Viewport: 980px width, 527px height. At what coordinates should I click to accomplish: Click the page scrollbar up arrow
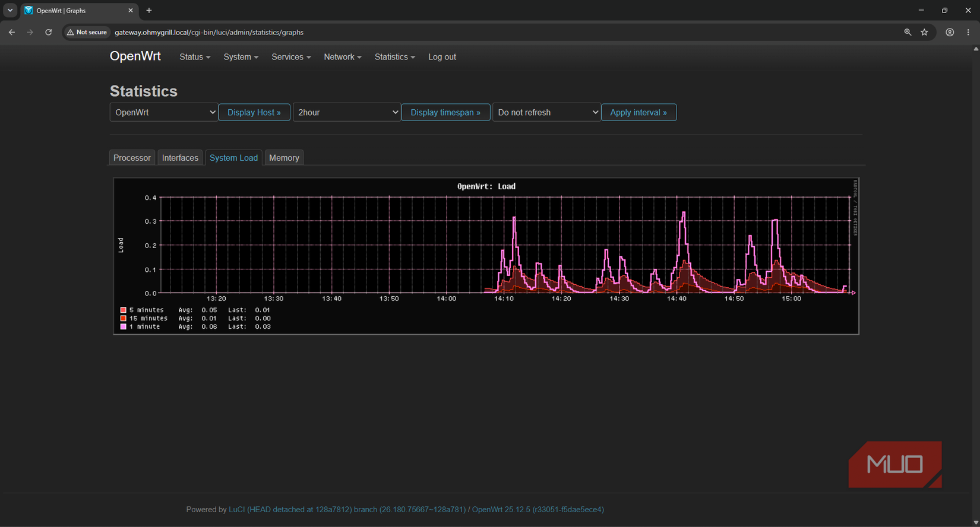click(976, 49)
